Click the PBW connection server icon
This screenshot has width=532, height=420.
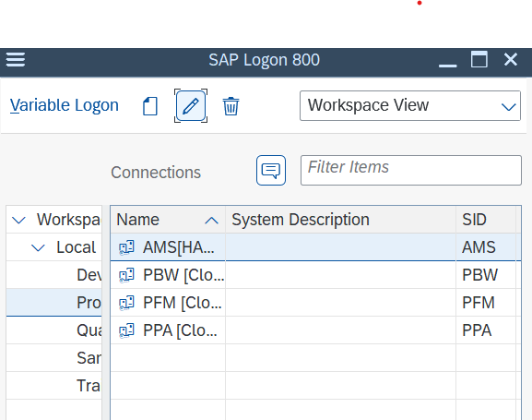(x=126, y=275)
